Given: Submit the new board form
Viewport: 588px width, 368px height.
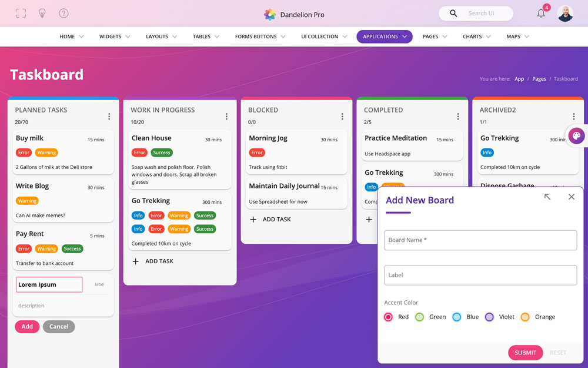Looking at the screenshot, I should pyautogui.click(x=525, y=353).
